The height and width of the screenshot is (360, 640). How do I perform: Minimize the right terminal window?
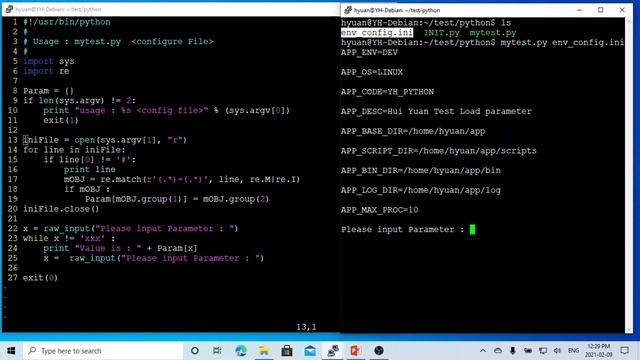coord(580,10)
